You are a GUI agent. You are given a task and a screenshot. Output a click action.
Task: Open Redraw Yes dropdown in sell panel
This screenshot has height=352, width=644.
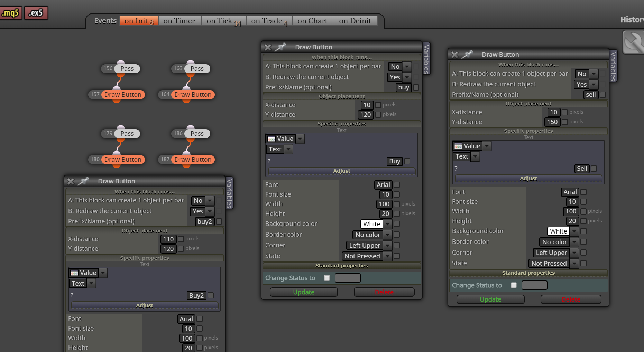point(586,85)
